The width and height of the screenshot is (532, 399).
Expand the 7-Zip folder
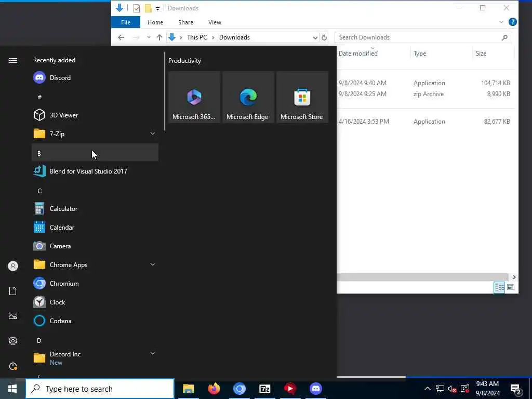(x=153, y=134)
